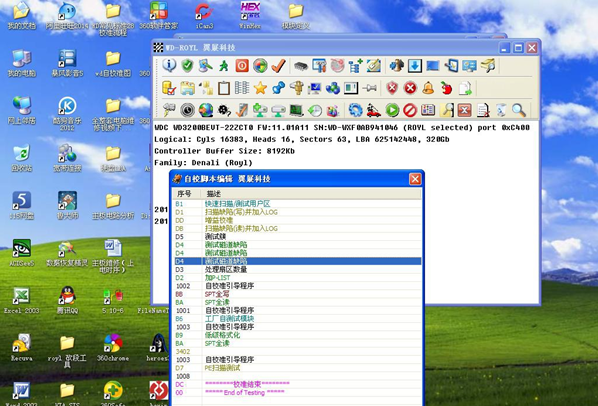Image resolution: width=598 pixels, height=406 pixels.
Task: Click the red shield with X icon
Action: (392, 88)
